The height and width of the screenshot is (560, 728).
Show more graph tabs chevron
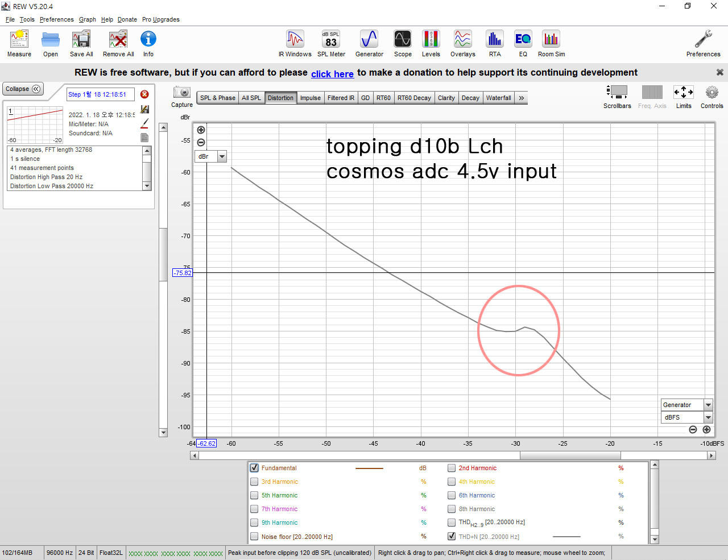pyautogui.click(x=521, y=98)
